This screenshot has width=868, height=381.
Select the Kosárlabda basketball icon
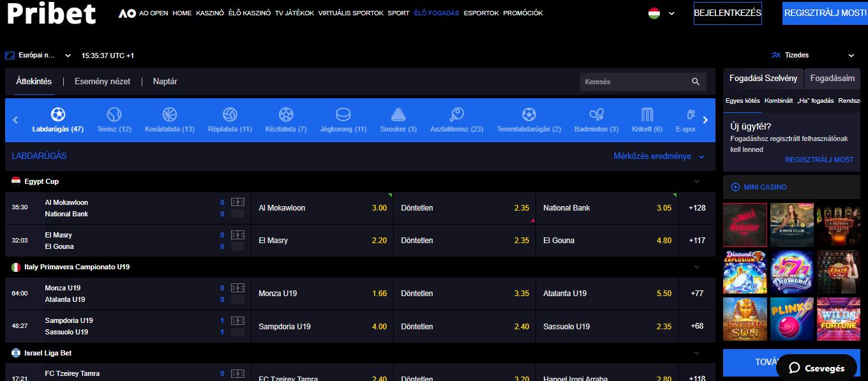(169, 114)
